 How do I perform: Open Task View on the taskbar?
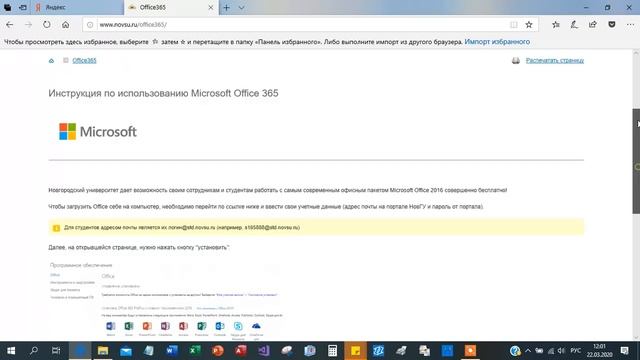point(56,351)
